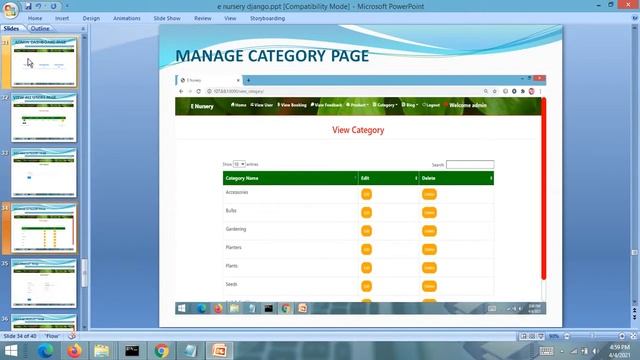
Task: Open the Notepad app in taskbar
Action: [x=191, y=351]
